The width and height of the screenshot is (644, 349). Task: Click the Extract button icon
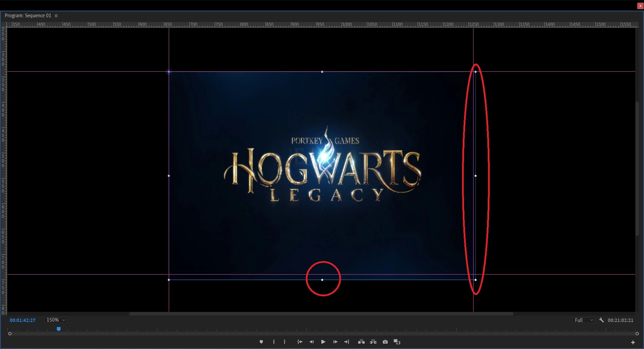click(x=373, y=342)
